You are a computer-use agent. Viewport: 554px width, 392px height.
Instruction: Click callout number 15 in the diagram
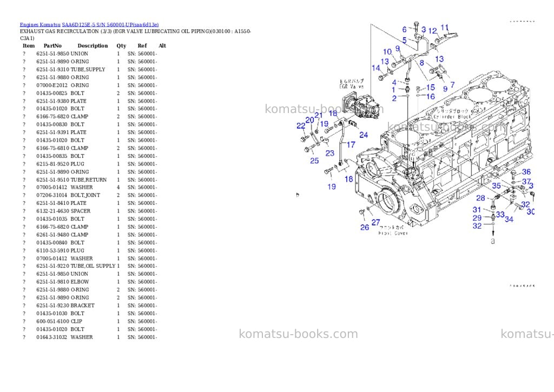430,87
